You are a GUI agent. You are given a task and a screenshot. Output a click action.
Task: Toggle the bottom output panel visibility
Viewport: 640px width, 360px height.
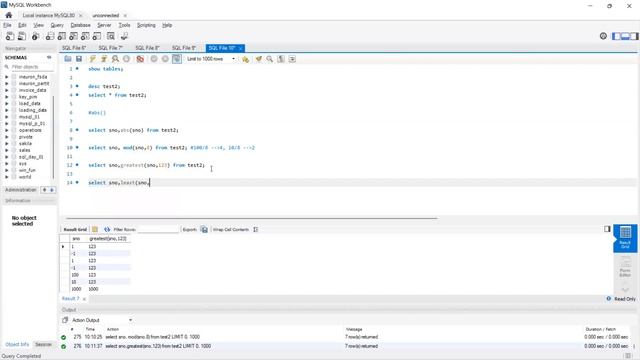click(625, 36)
